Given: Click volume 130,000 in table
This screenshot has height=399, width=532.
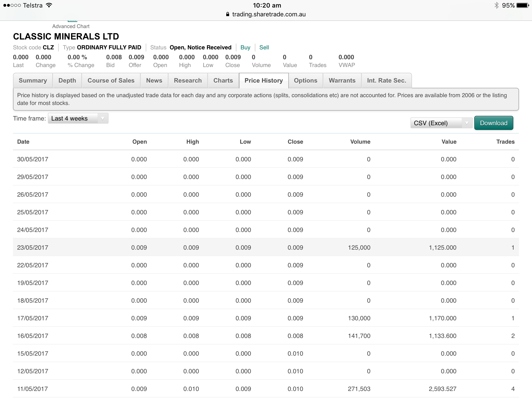Looking at the screenshot, I should [359, 318].
